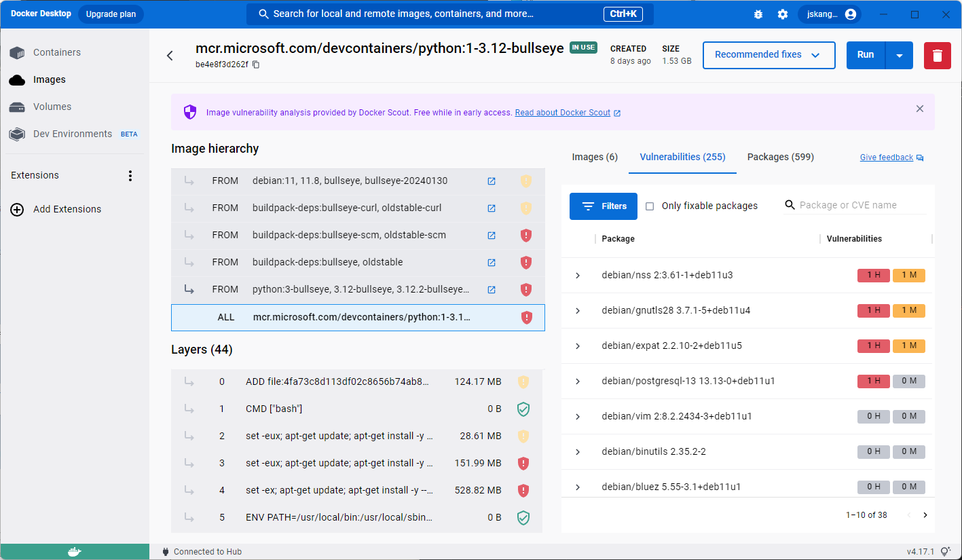The image size is (962, 560).
Task: Open Read about Docker Scout link
Action: (568, 113)
